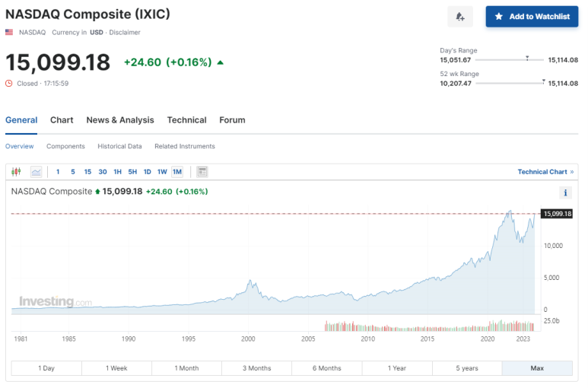Image resolution: width=588 pixels, height=388 pixels.
Task: Open the General tab
Action: point(21,120)
